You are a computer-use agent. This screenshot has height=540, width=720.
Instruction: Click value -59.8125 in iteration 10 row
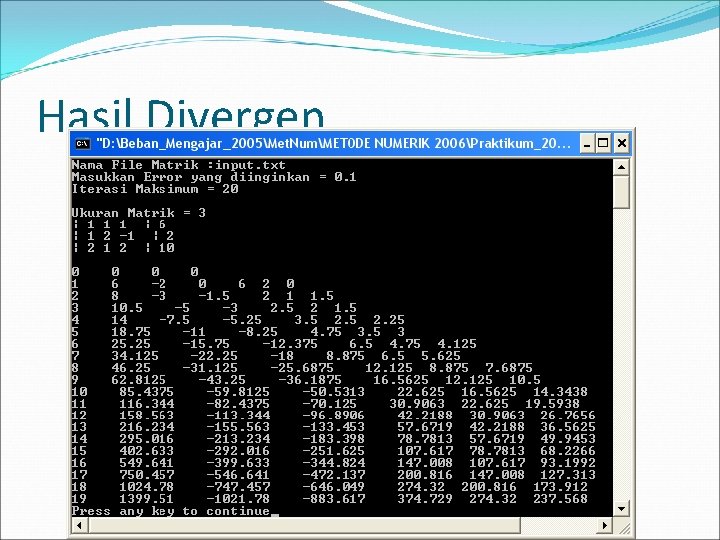tap(238, 392)
